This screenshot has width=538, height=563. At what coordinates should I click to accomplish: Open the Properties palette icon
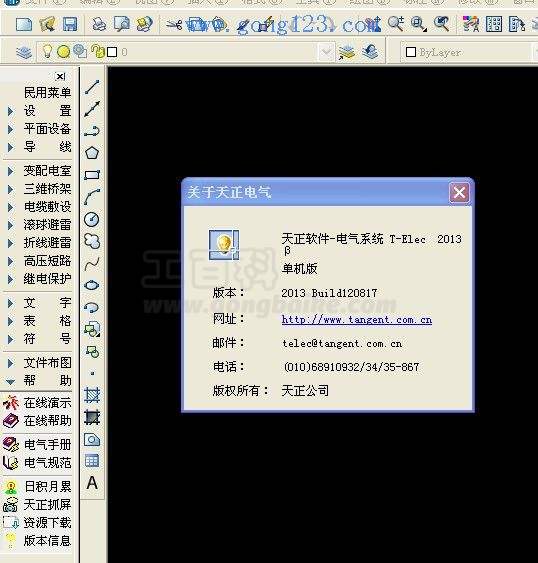coord(471,24)
